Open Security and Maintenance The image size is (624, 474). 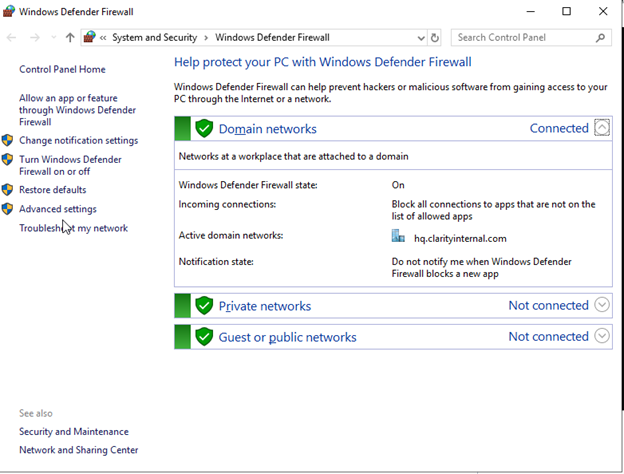74,432
